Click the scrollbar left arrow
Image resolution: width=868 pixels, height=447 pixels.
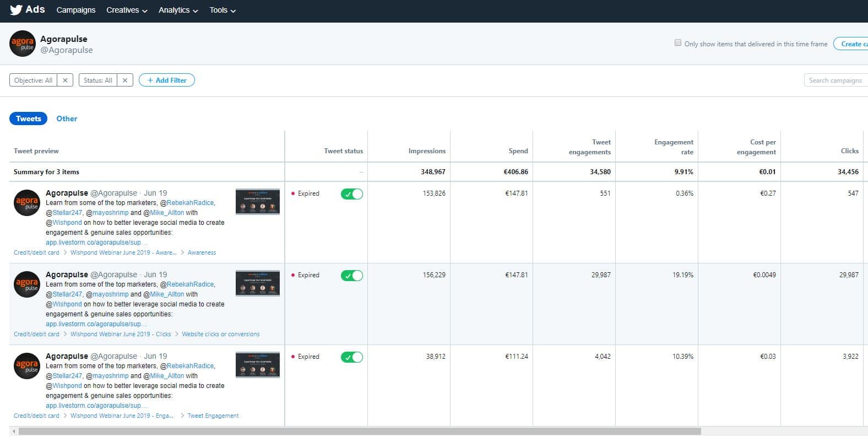pos(14,432)
